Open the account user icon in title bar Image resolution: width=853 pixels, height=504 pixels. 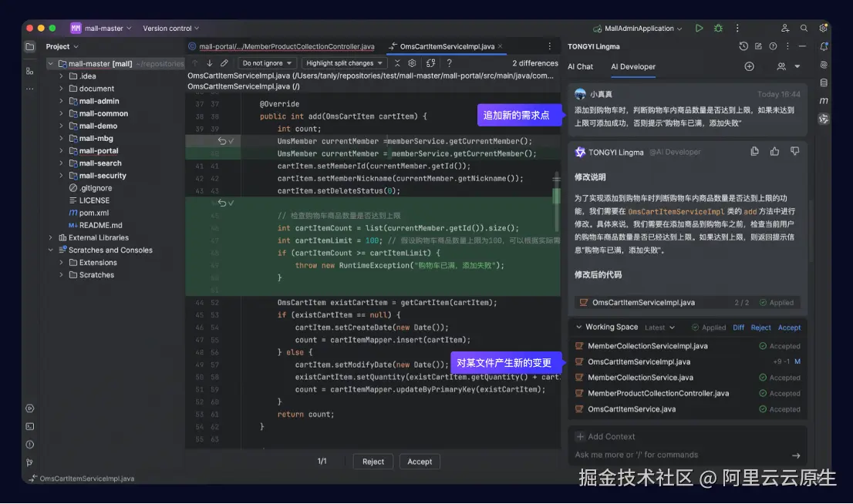click(x=784, y=29)
